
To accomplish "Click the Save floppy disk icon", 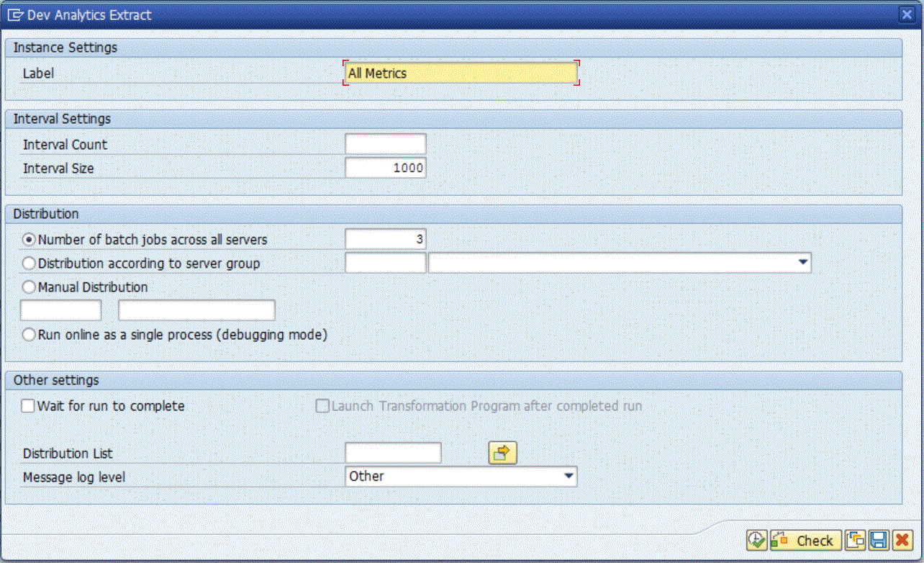I will (878, 540).
